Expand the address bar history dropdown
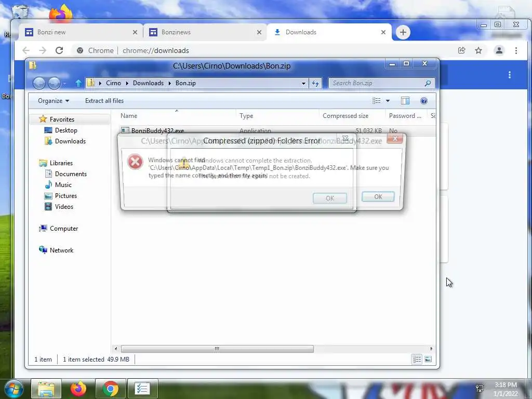Screen dimensions: 532x399 click(303, 83)
